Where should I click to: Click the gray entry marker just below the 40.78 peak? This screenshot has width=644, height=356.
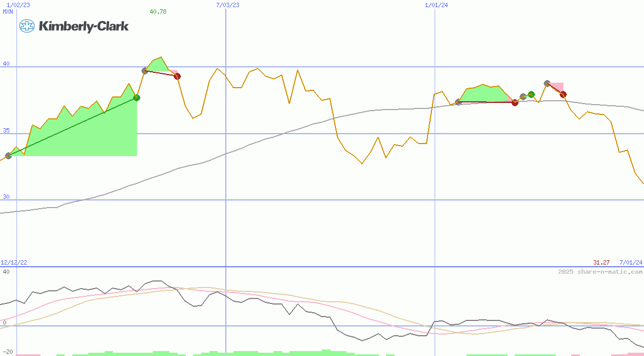pos(145,71)
